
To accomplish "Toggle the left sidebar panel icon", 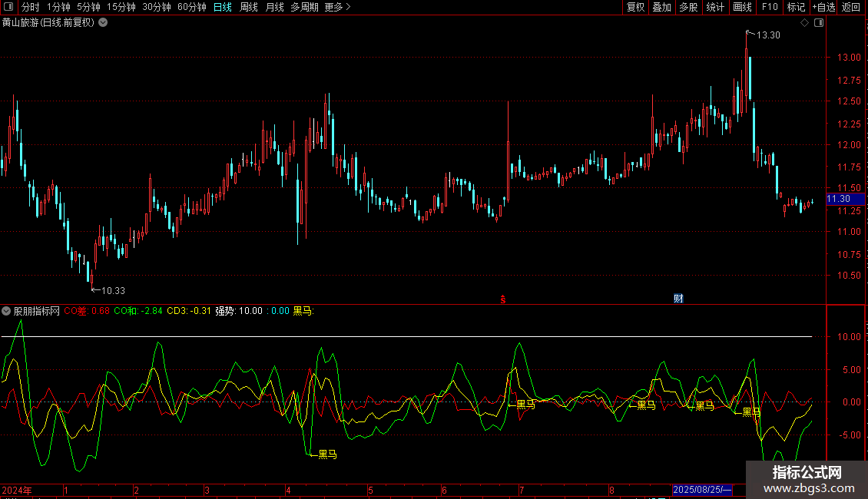I will tap(8, 7).
